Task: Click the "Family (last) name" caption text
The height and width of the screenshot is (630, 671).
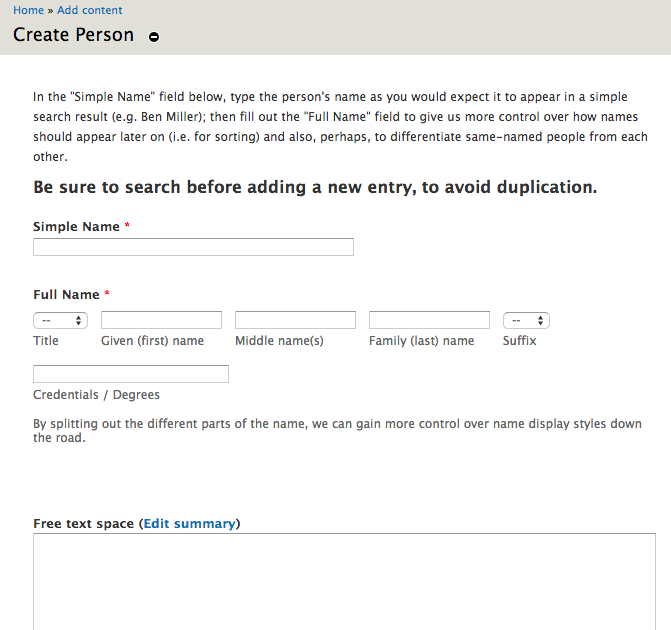Action: [x=422, y=341]
